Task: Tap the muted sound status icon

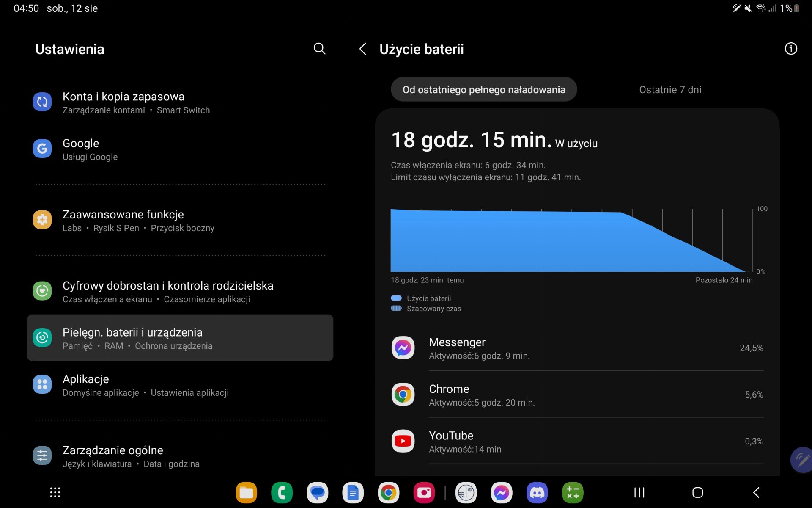Action: pyautogui.click(x=748, y=8)
